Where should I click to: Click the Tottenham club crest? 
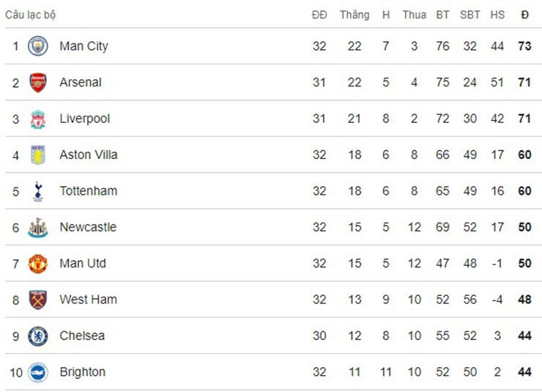click(x=37, y=191)
